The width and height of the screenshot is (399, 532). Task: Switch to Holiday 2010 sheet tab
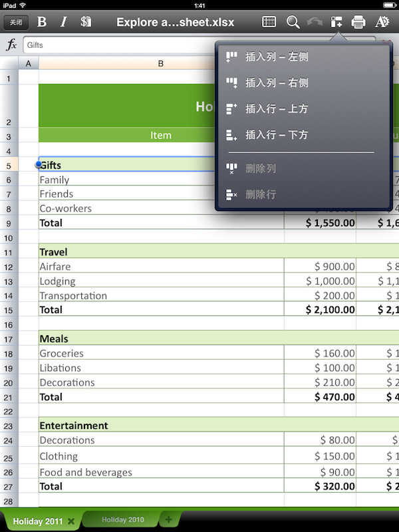pyautogui.click(x=122, y=520)
